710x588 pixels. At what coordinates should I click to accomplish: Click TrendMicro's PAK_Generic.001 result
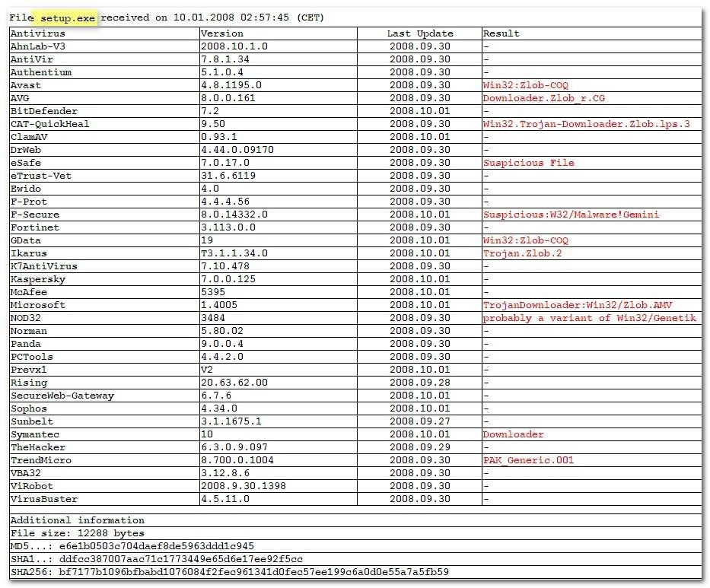click(x=528, y=460)
